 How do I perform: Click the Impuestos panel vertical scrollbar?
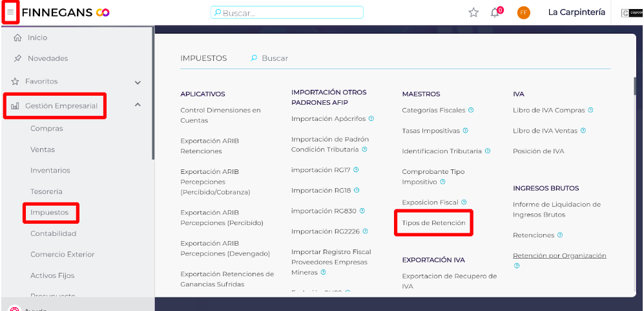point(636,85)
